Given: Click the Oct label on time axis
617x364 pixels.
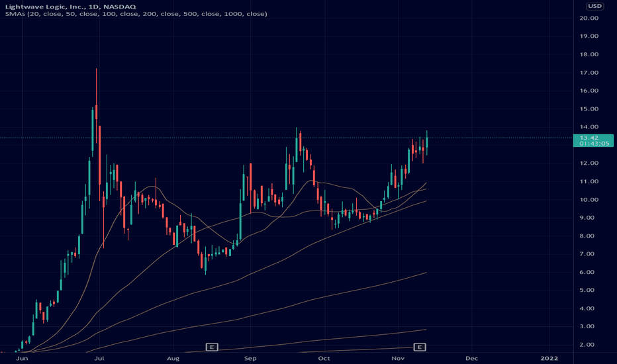Looking at the screenshot, I should pyautogui.click(x=324, y=358).
